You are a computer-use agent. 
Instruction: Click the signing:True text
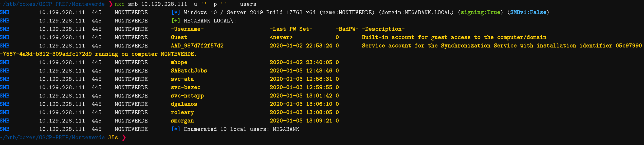click(480, 12)
